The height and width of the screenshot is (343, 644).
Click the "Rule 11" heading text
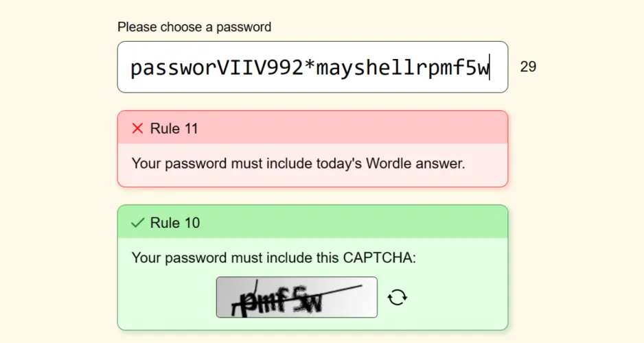coord(174,128)
